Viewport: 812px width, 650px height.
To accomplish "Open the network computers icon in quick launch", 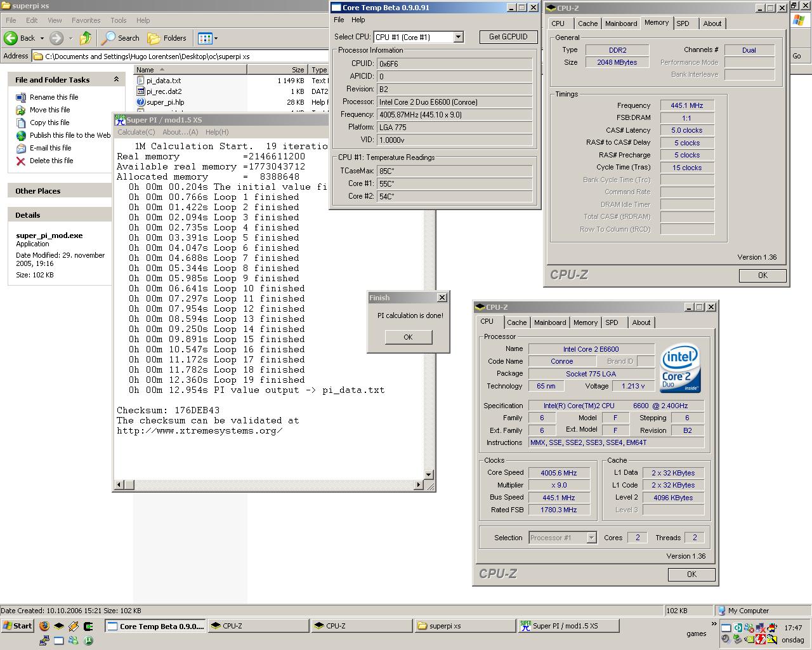I will pos(44,640).
